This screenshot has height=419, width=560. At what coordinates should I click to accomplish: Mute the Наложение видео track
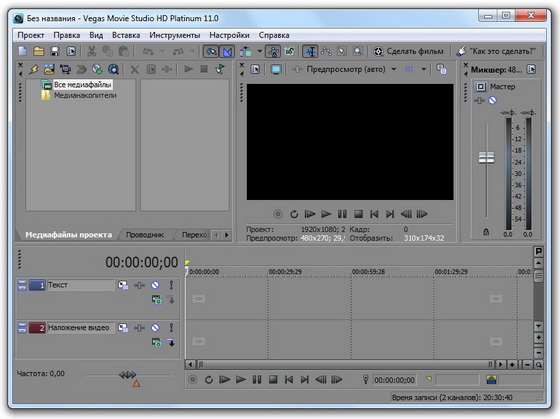(155, 328)
